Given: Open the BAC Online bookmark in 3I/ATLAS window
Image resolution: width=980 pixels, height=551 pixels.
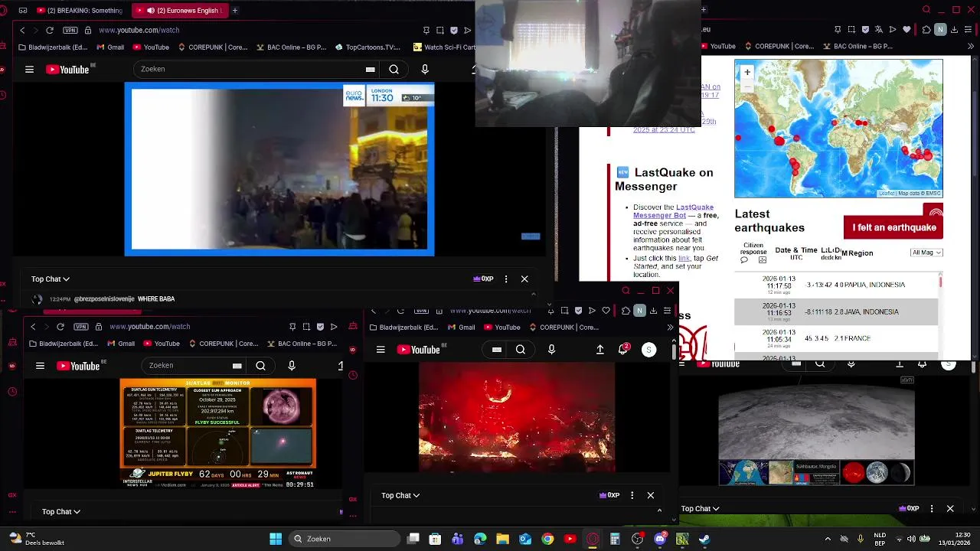Looking at the screenshot, I should click(302, 344).
